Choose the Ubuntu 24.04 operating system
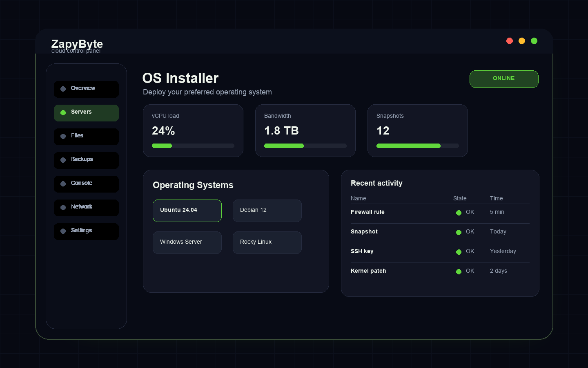Image resolution: width=588 pixels, height=368 pixels. (x=187, y=211)
